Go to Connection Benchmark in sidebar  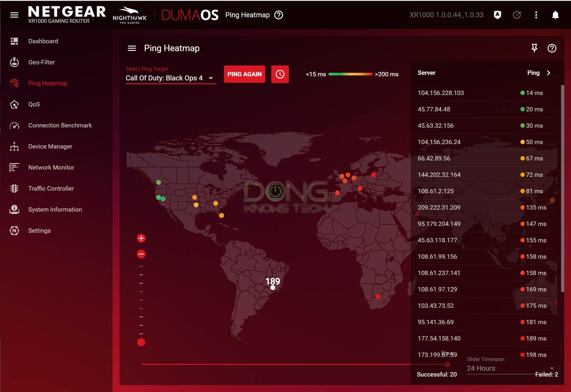[x=60, y=126]
